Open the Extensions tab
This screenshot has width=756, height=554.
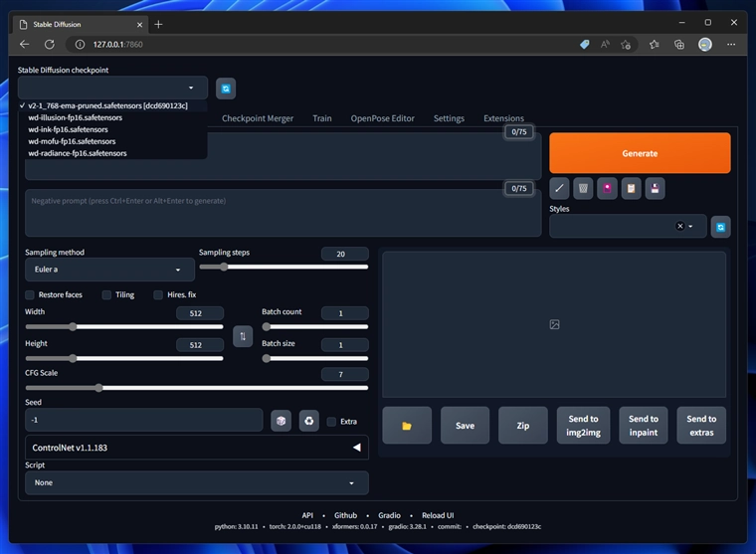coord(503,118)
